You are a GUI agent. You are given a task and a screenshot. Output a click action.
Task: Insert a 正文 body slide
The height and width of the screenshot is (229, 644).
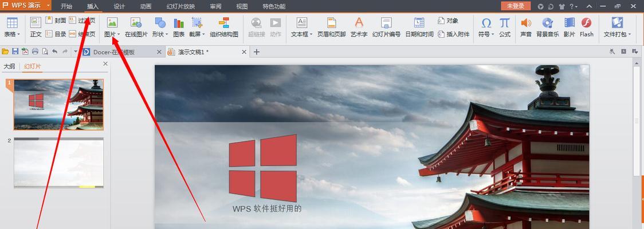(36, 27)
